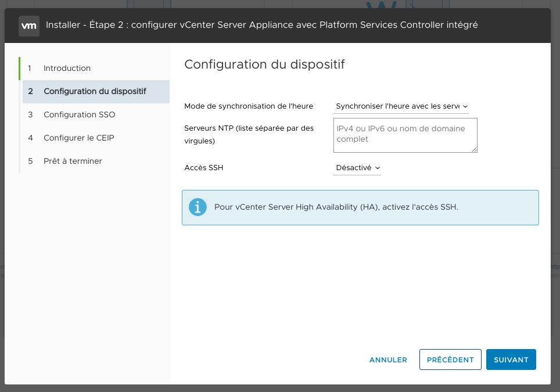Click the 'Serveurs NTP (liste séparée par des virgules)' label
The width and height of the screenshot is (560, 392).
pyautogui.click(x=249, y=135)
